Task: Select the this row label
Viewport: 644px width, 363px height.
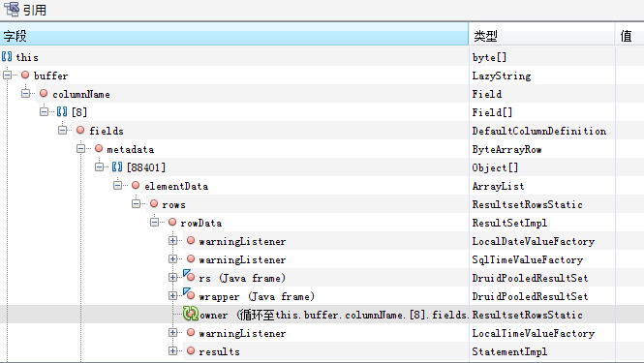Action: pos(27,57)
